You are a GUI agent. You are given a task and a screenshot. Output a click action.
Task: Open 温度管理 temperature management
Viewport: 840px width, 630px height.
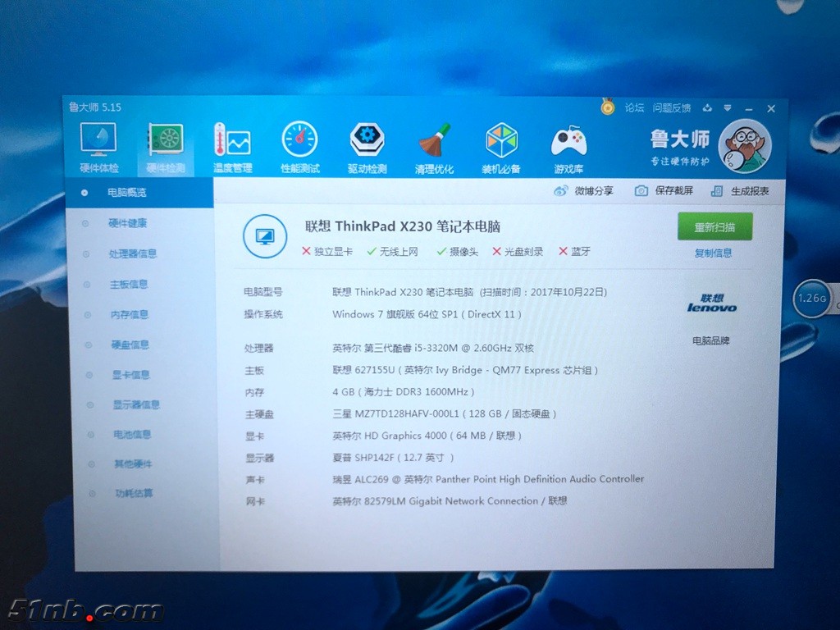232,148
